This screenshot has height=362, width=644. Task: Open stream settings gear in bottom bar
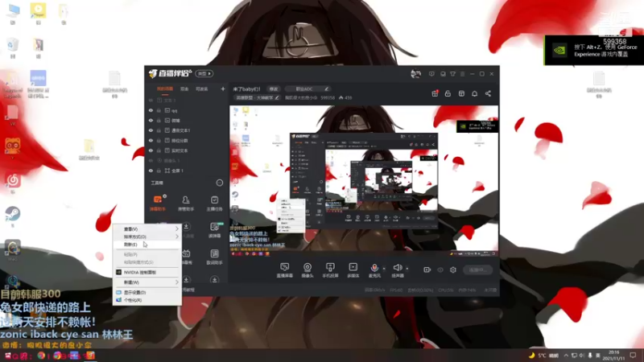tap(453, 269)
